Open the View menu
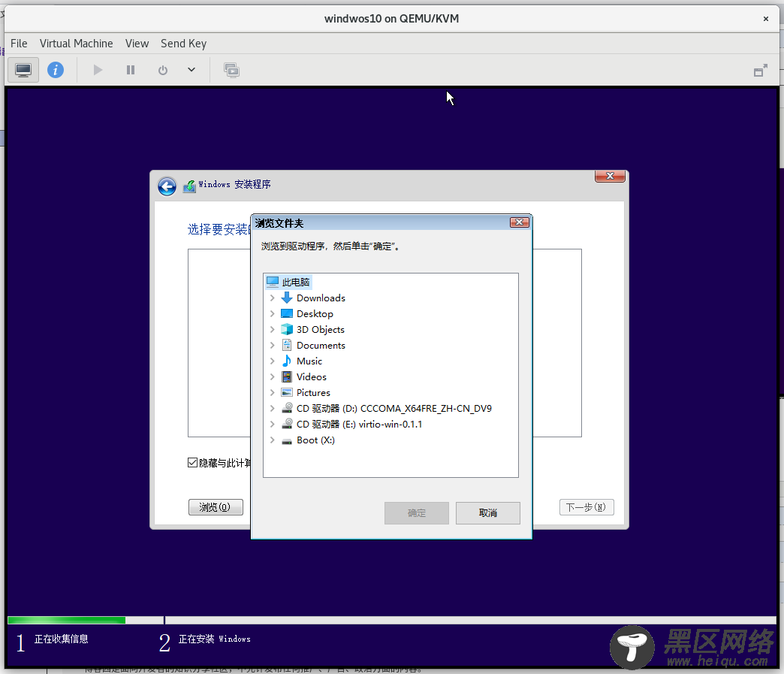The image size is (784, 674). pyautogui.click(x=137, y=44)
